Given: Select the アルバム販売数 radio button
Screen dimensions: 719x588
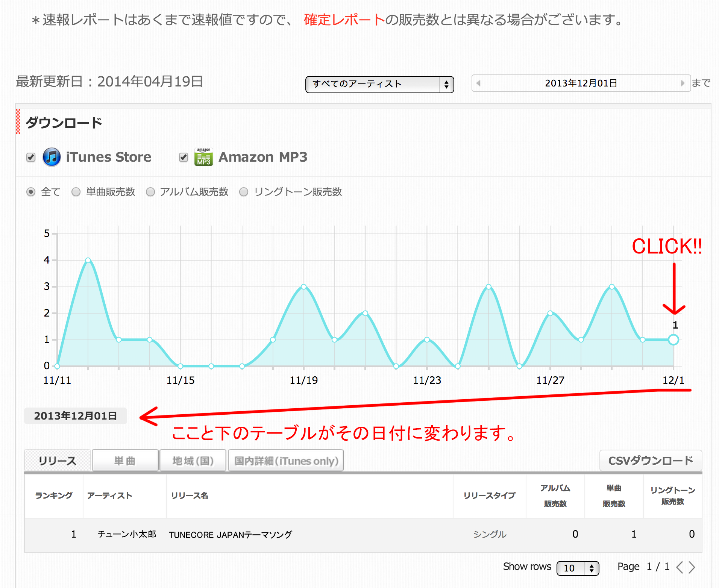Looking at the screenshot, I should click(150, 192).
